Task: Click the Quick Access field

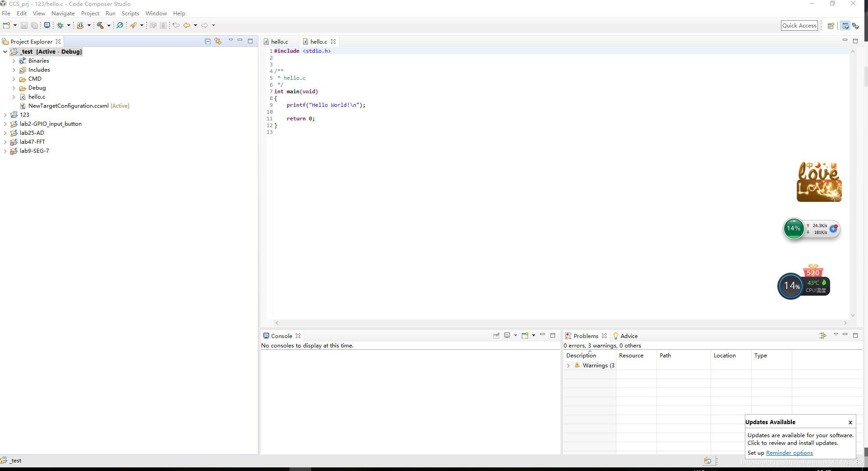Action: pos(799,26)
